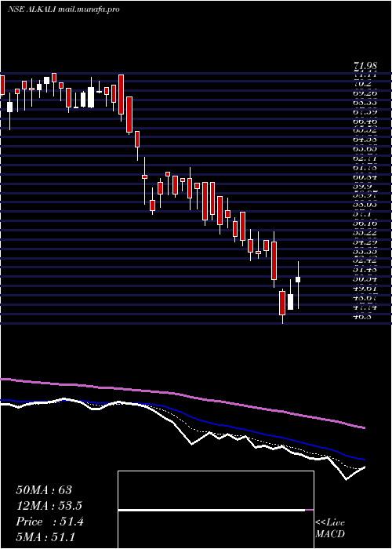Click the <<Live MACD label
Viewport: 392px width, 549px height.
click(330, 529)
